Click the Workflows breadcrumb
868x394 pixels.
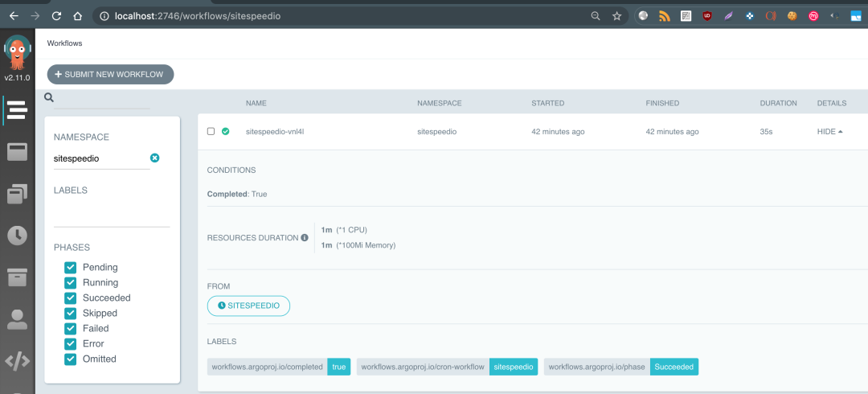pyautogui.click(x=65, y=43)
